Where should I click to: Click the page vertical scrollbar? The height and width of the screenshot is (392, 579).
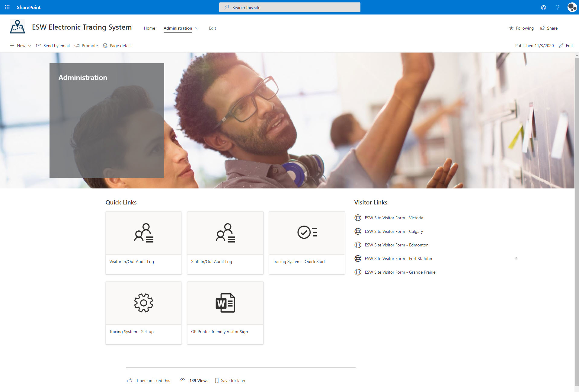tap(577, 211)
